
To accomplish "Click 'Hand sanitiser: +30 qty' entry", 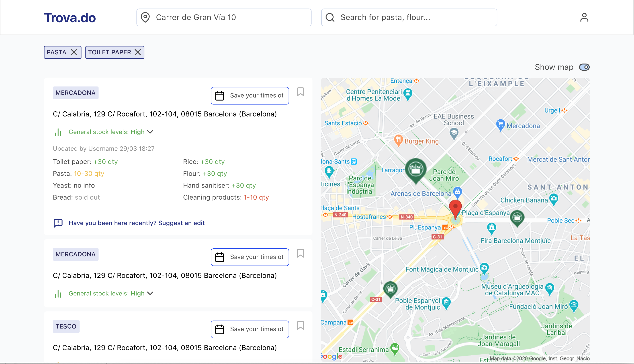I will point(219,185).
